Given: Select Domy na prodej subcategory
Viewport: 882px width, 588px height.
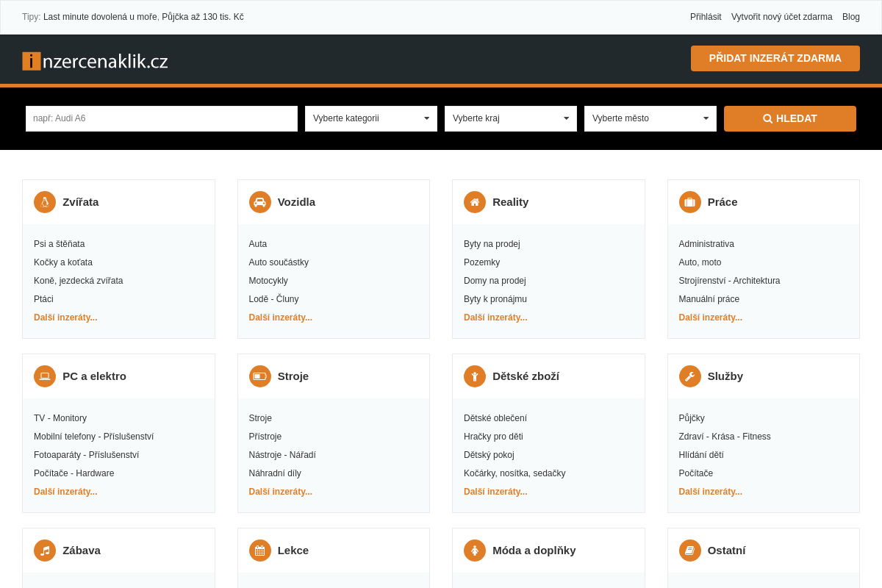Looking at the screenshot, I should coord(495,281).
